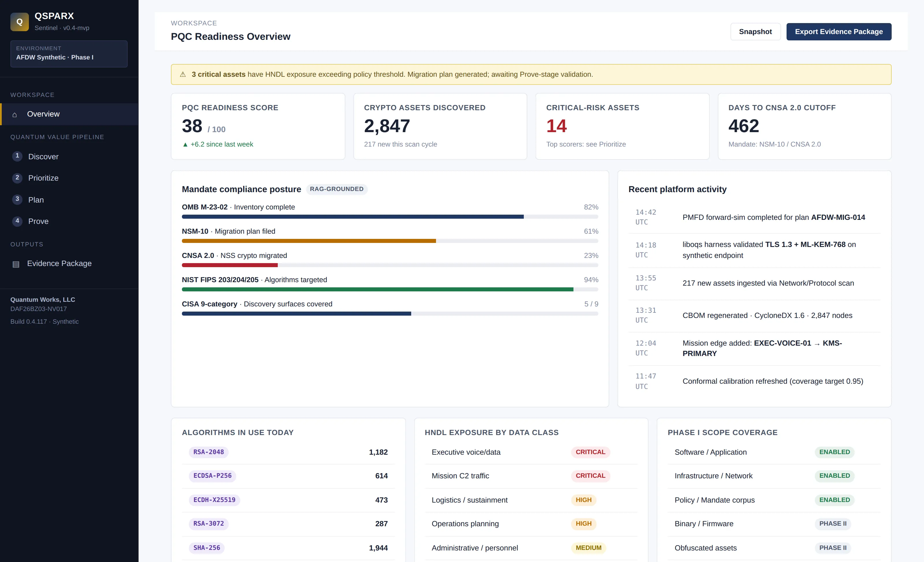The height and width of the screenshot is (562, 924).
Task: Click CRITICAL badge for Mission C2 traffic
Action: [x=590, y=476]
